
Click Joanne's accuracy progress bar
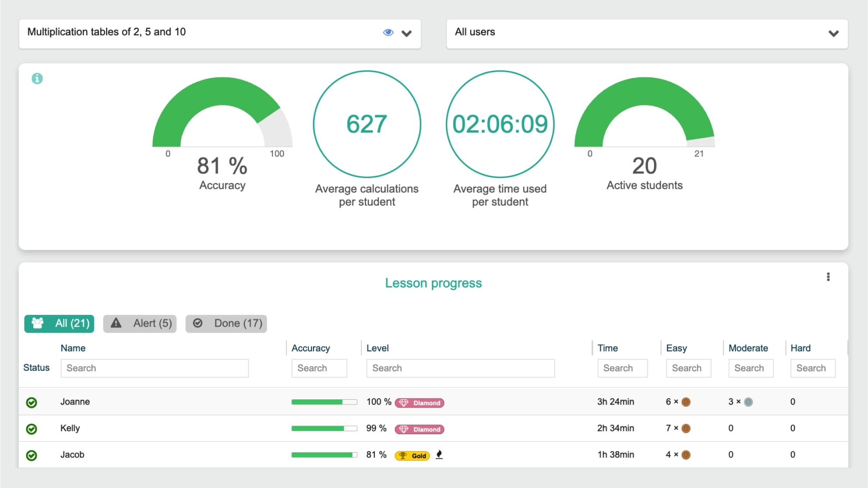point(324,402)
